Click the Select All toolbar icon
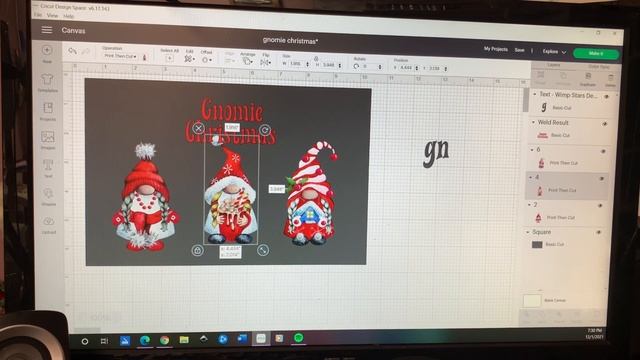This screenshot has height=360, width=640. pos(169,58)
